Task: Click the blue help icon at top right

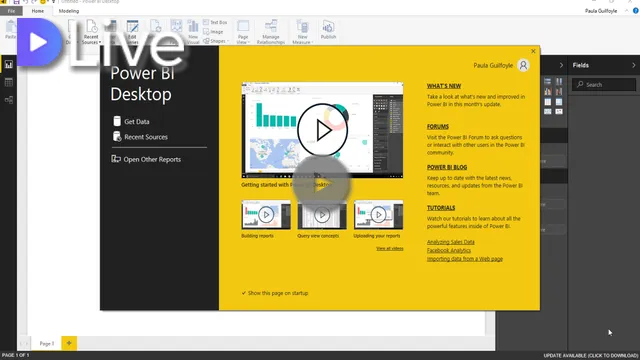Action: click(x=636, y=11)
